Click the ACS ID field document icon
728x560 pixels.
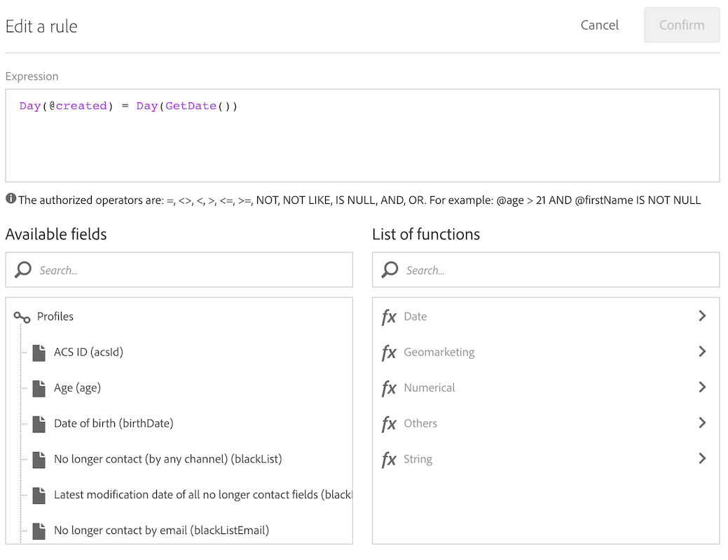(39, 353)
